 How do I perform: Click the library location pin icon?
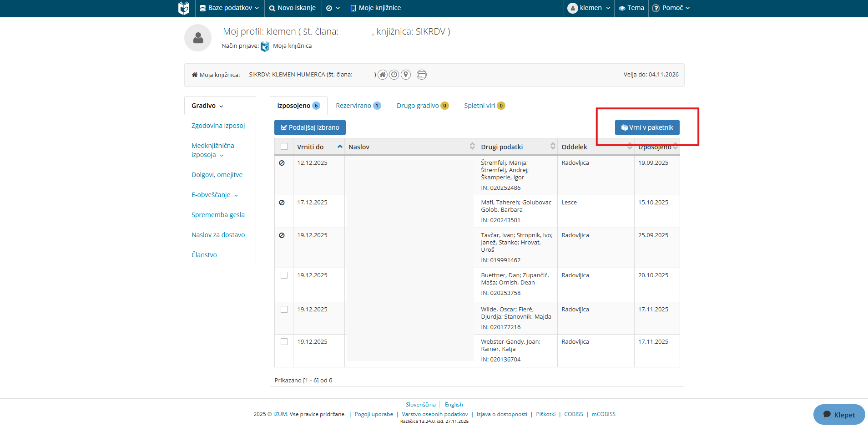click(406, 75)
